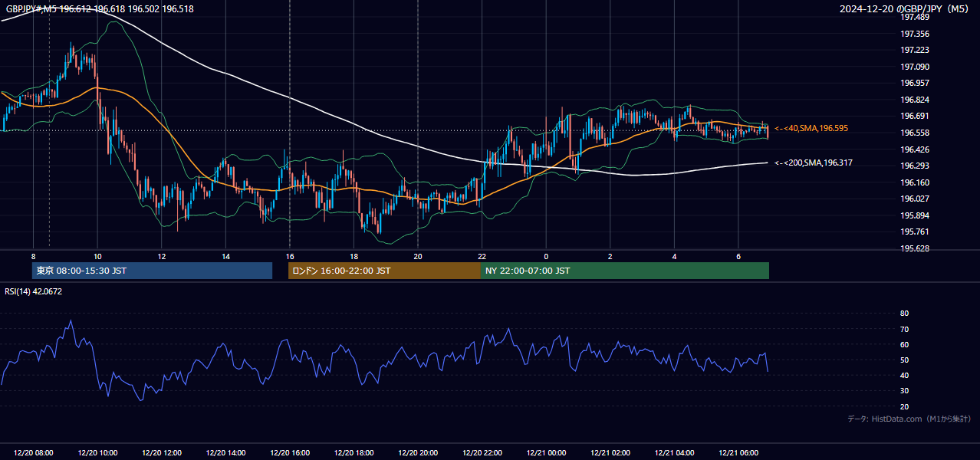Click price axis label 196.160
Viewport: 980px width, 460px height.
(x=914, y=182)
